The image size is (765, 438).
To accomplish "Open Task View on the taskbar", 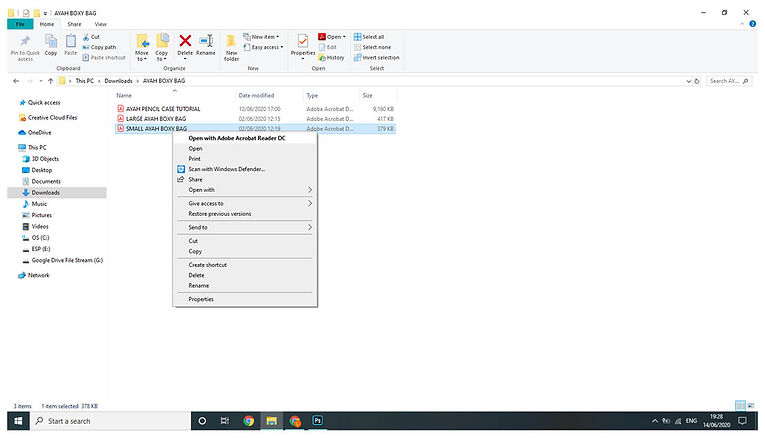I will [225, 421].
